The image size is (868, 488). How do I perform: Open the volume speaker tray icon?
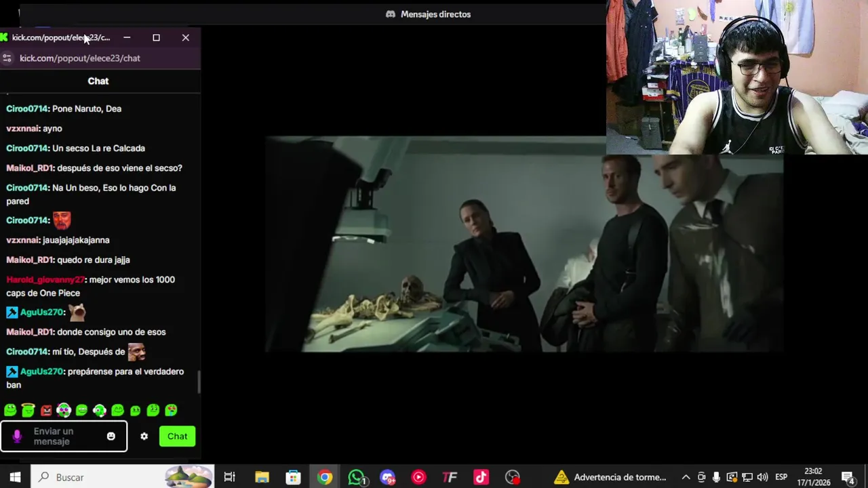click(762, 477)
